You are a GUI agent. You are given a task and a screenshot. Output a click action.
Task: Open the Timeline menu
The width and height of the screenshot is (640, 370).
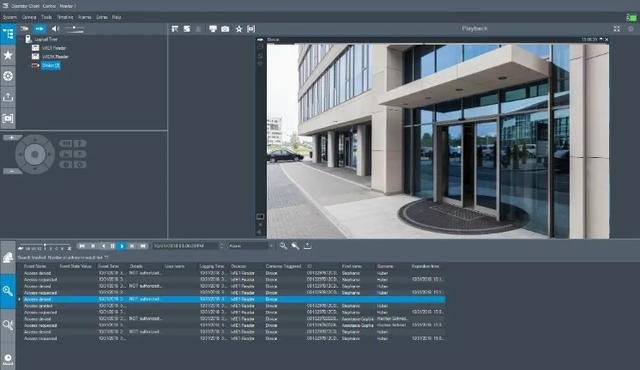click(x=65, y=17)
